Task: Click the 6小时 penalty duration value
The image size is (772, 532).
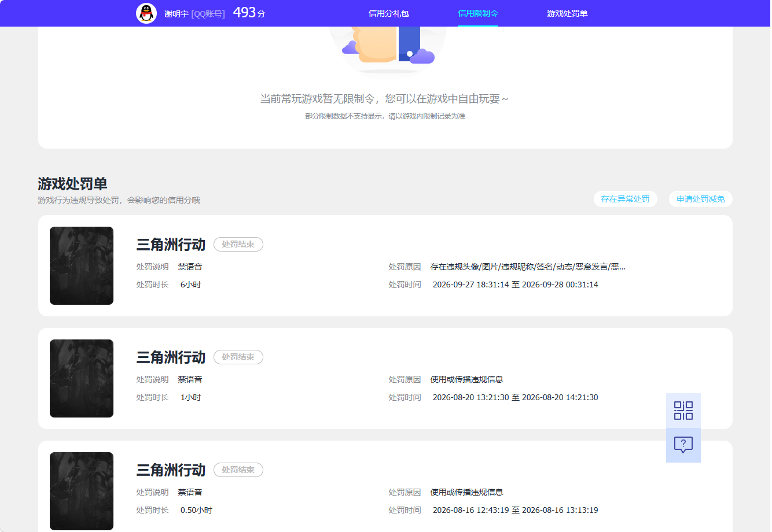Action: click(191, 285)
